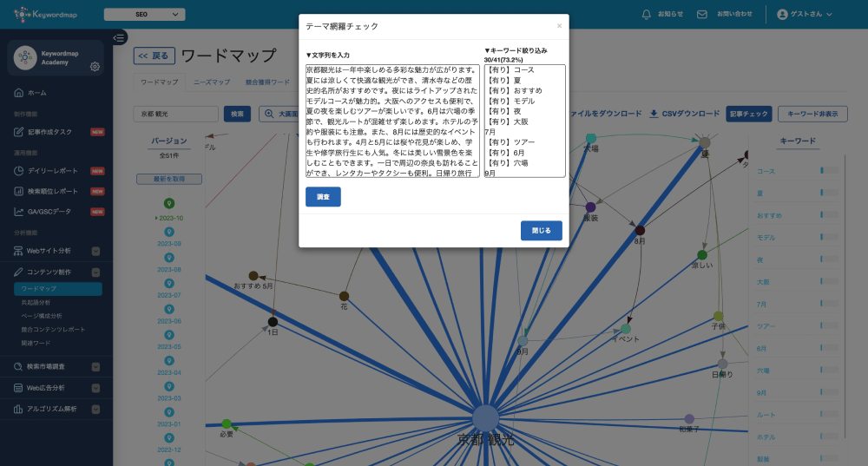Select the 2023-08 version marker
This screenshot has width=868, height=466.
tap(169, 258)
